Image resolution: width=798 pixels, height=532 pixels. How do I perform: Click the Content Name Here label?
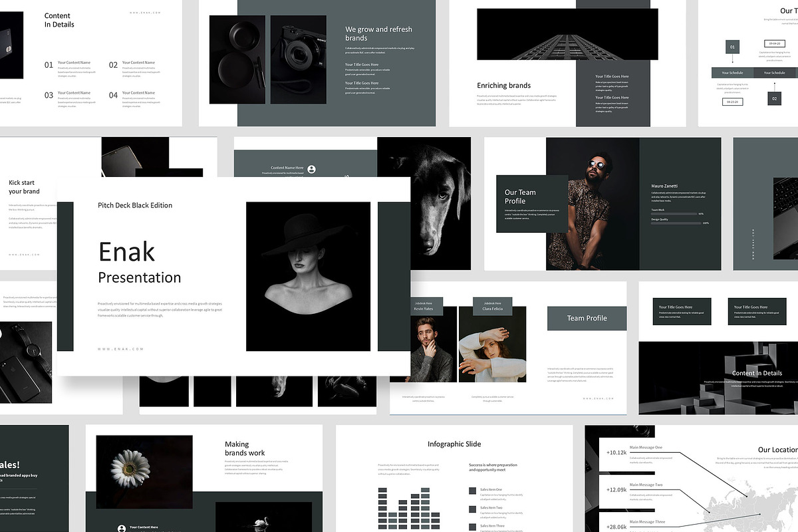[x=287, y=168]
